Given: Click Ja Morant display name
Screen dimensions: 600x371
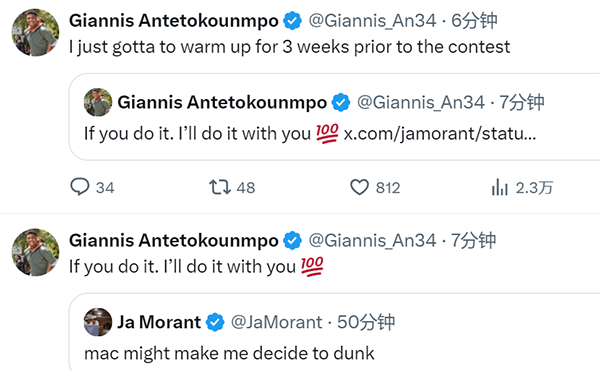Looking at the screenshot, I should pos(159,322).
